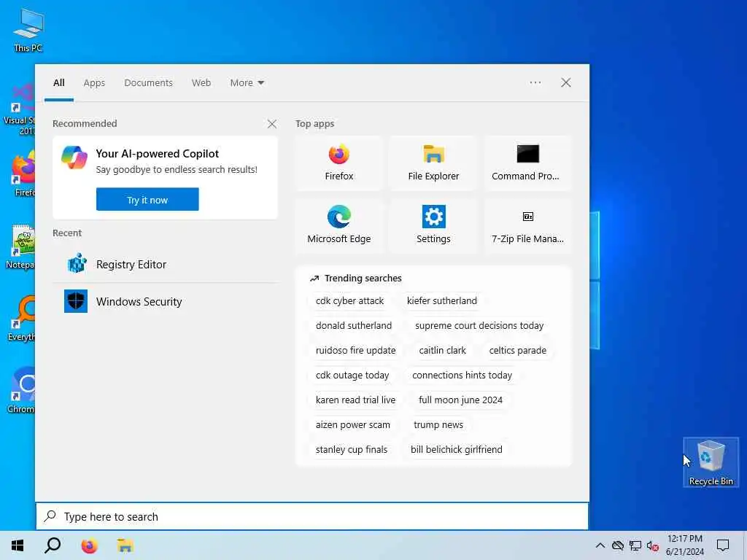Search trending 'bill belichick girlfriend'

tap(456, 449)
